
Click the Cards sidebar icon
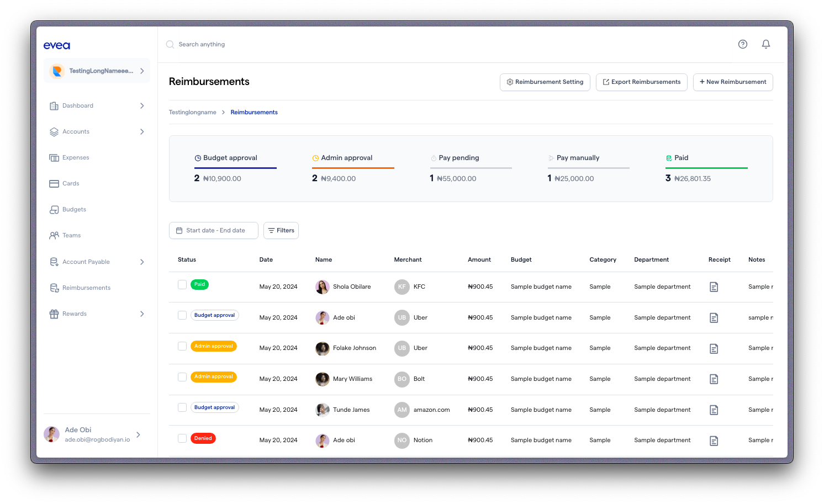click(54, 184)
